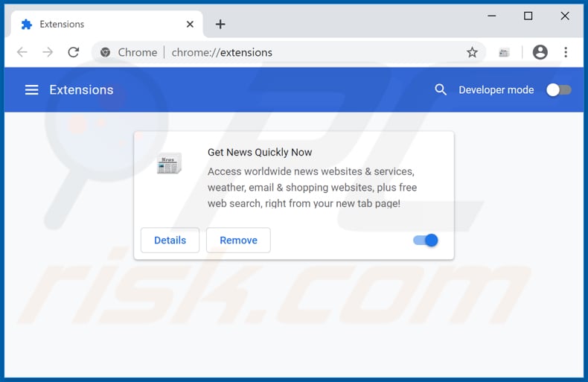The height and width of the screenshot is (382, 588).
Task: Open the Chrome three-dot menu
Action: pyautogui.click(x=566, y=52)
